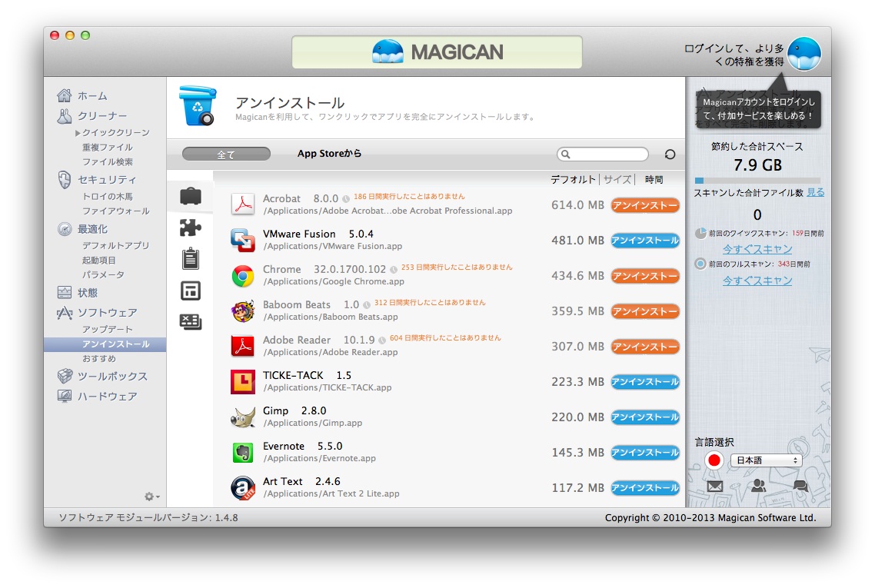Viewport: 875px width, 588px height.
Task: Click the Adobe Reader app icon
Action: click(243, 347)
